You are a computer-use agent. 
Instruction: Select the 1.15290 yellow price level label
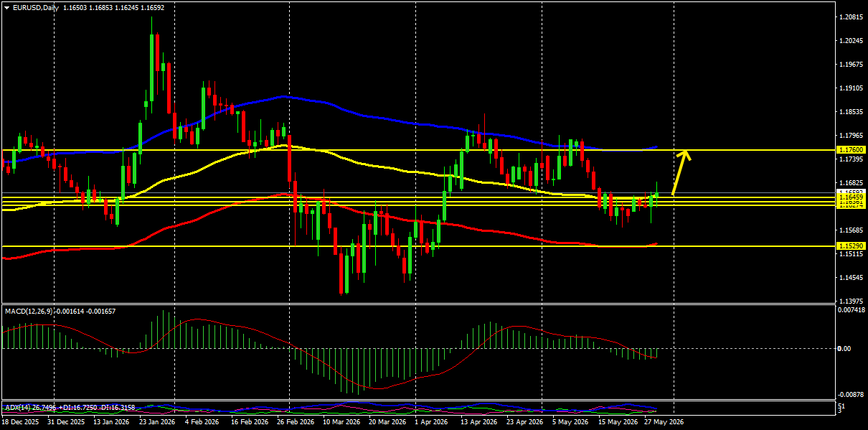coord(852,246)
